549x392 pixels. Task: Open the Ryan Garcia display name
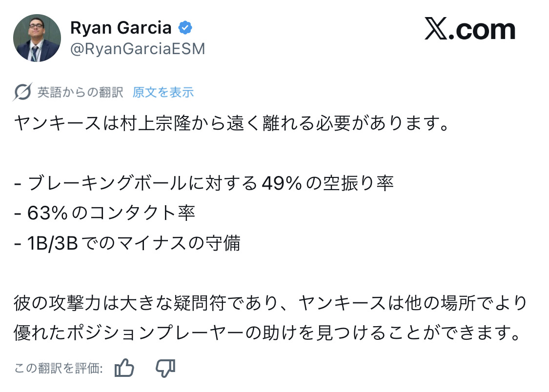coord(121,28)
